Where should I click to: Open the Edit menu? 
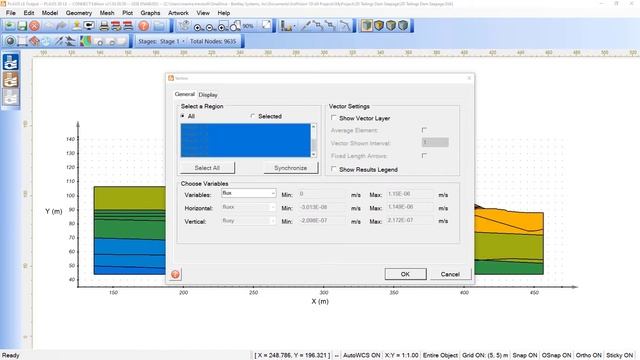(29, 13)
